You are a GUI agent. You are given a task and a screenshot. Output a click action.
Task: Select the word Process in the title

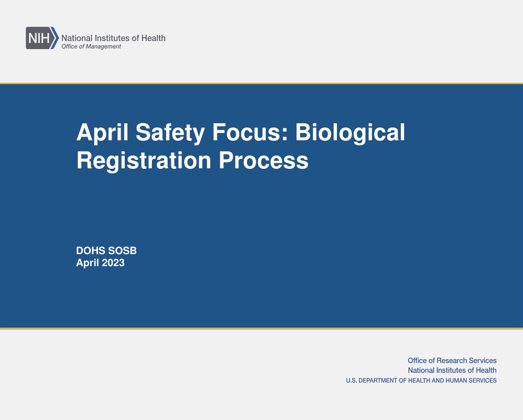(263, 161)
